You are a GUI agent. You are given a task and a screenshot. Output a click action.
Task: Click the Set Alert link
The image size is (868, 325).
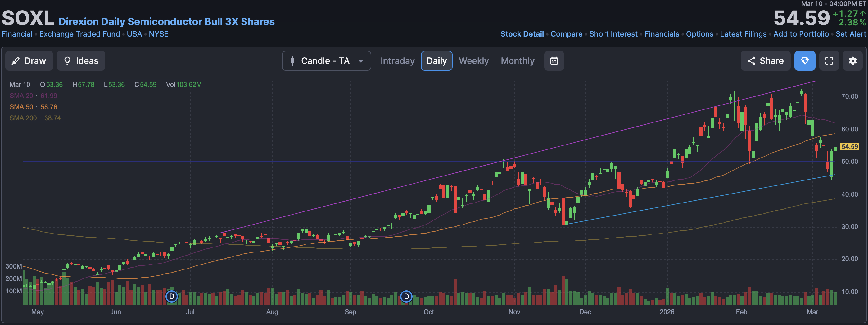[851, 34]
